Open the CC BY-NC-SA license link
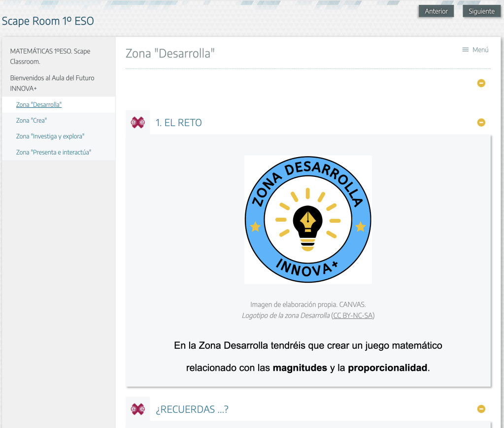 pyautogui.click(x=353, y=316)
